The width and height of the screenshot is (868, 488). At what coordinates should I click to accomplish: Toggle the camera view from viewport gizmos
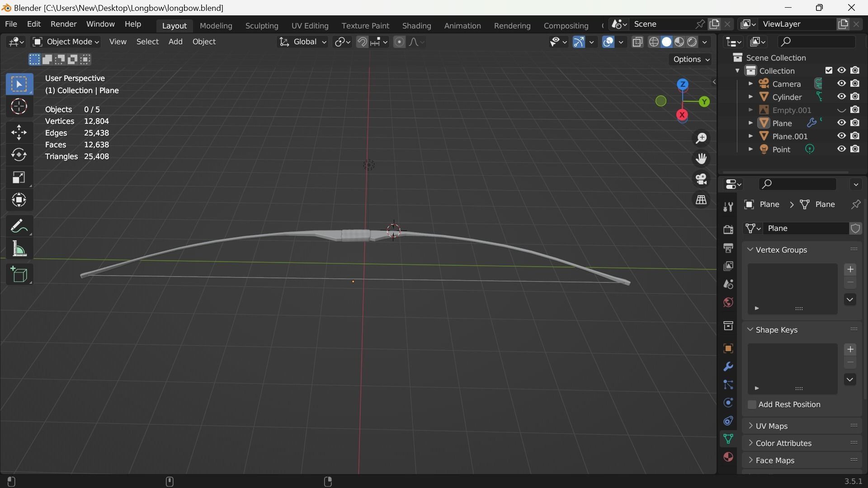[x=701, y=179]
